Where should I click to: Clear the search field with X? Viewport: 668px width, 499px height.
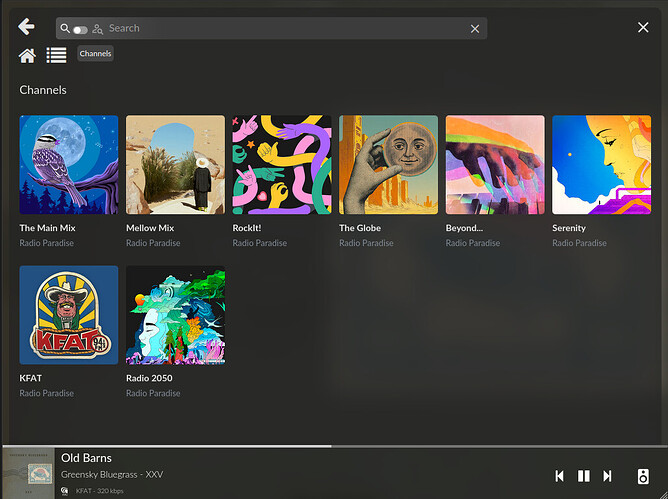coord(475,29)
